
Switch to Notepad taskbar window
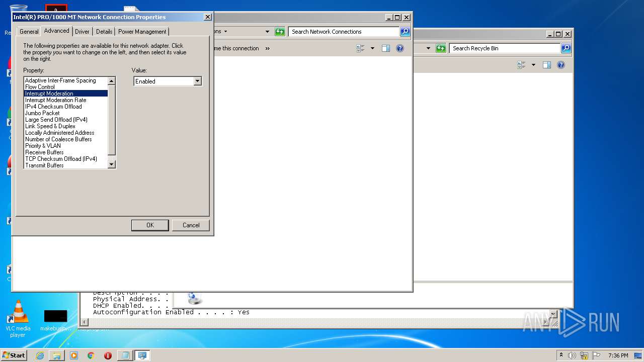(125, 355)
